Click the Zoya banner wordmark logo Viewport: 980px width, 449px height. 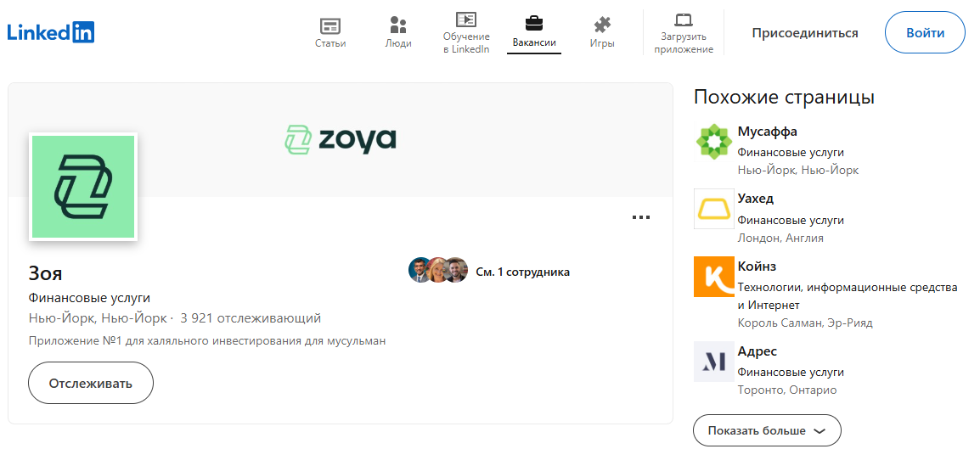click(340, 138)
